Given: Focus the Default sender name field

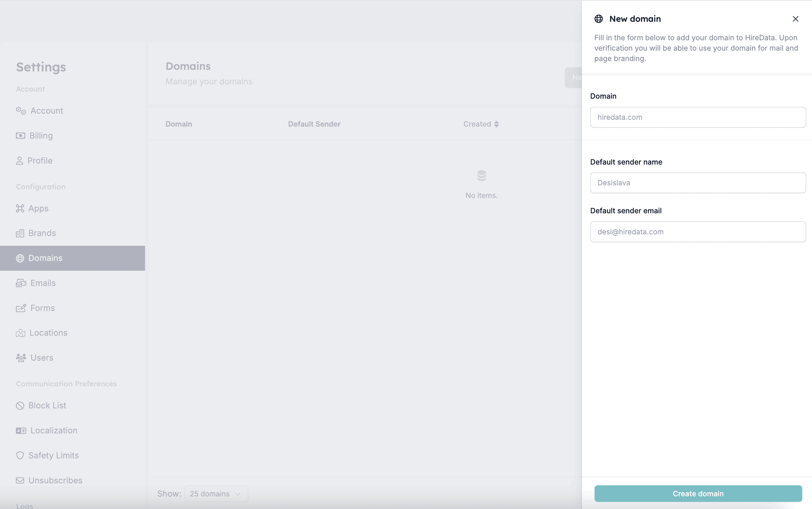Looking at the screenshot, I should coord(698,183).
